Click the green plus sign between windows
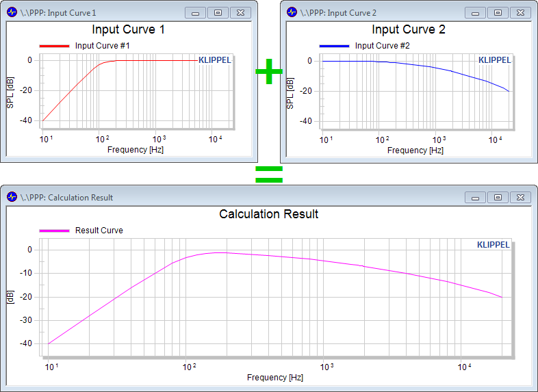This screenshot has height=392, width=538. (269, 71)
